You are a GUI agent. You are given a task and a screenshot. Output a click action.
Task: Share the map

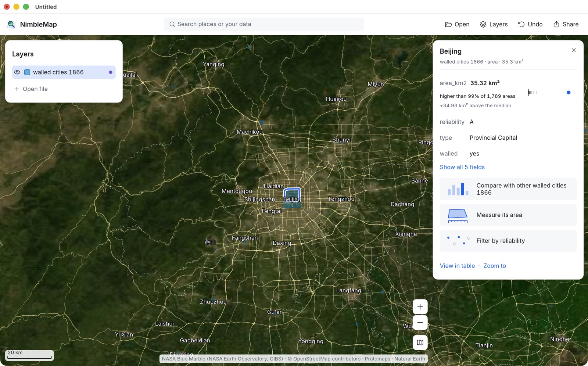[566, 24]
